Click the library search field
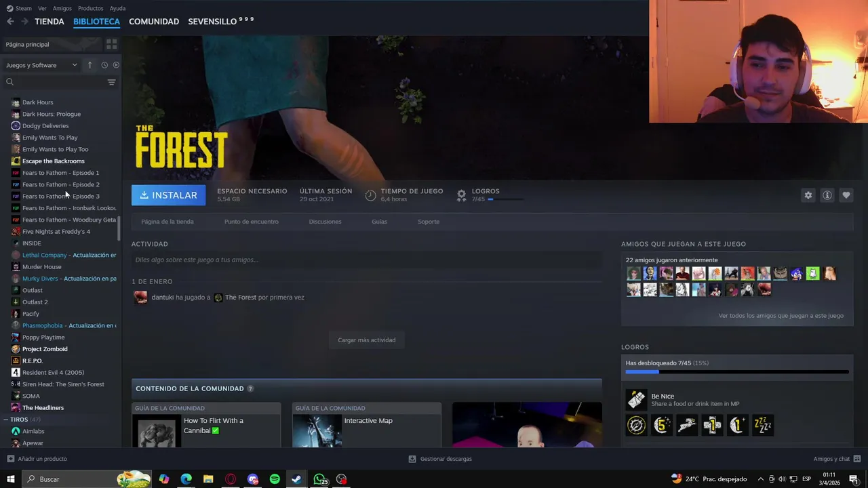The width and height of the screenshot is (868, 488). tap(61, 82)
